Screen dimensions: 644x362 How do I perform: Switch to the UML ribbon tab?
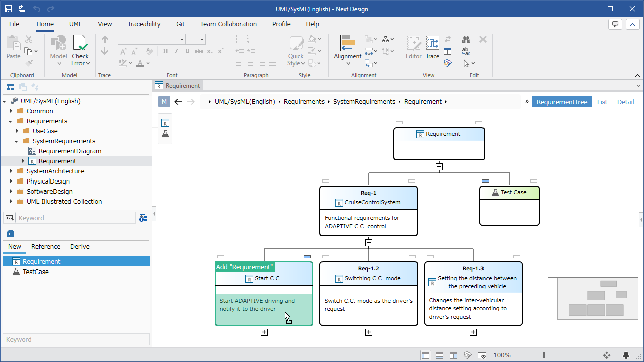point(76,24)
